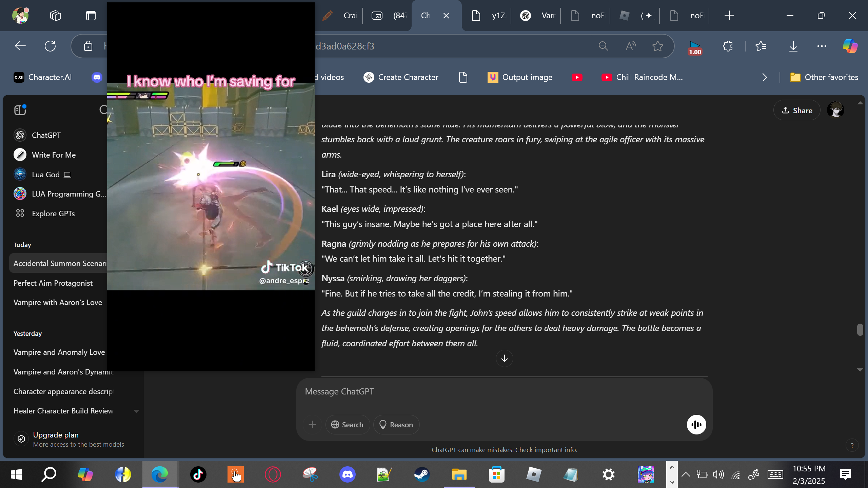This screenshot has height=488, width=868.
Task: Open the Output image bookmark
Action: pyautogui.click(x=520, y=77)
